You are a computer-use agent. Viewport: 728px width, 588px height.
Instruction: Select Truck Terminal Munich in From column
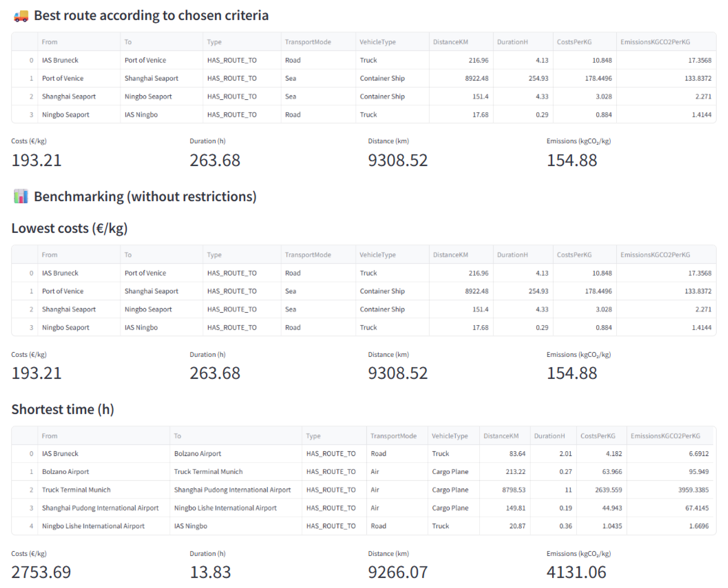[76, 490]
